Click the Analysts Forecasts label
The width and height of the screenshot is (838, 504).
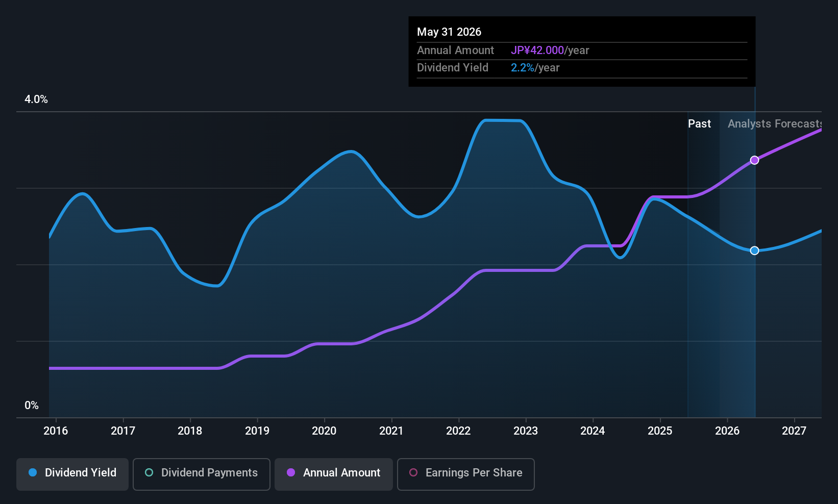click(x=774, y=124)
